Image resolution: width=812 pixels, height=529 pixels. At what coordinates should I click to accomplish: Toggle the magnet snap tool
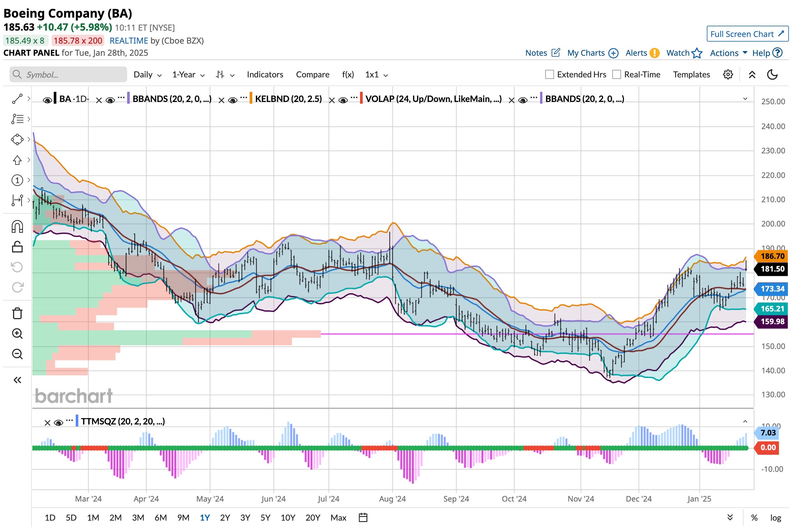pos(17,227)
